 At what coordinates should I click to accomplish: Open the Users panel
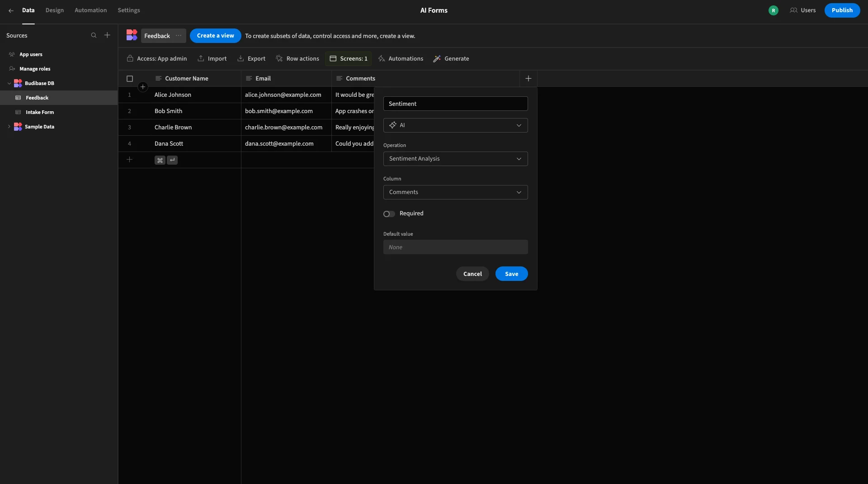click(x=802, y=10)
